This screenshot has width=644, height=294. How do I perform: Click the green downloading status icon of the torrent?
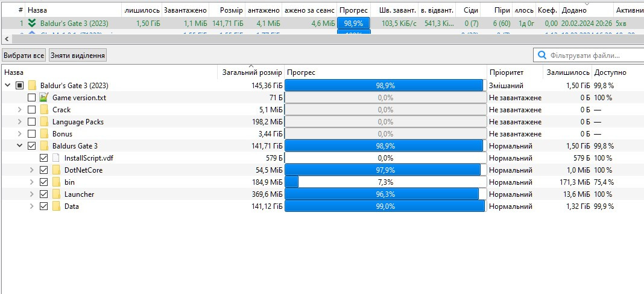(32, 23)
